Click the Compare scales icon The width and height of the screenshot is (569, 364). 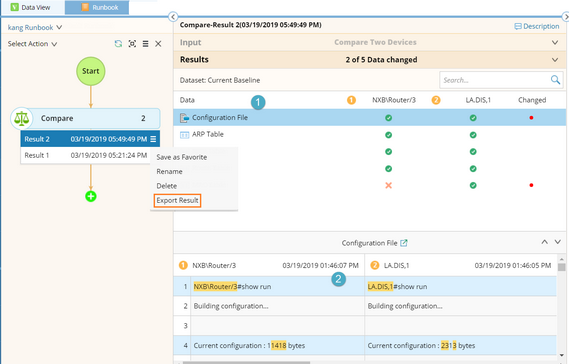click(22, 118)
